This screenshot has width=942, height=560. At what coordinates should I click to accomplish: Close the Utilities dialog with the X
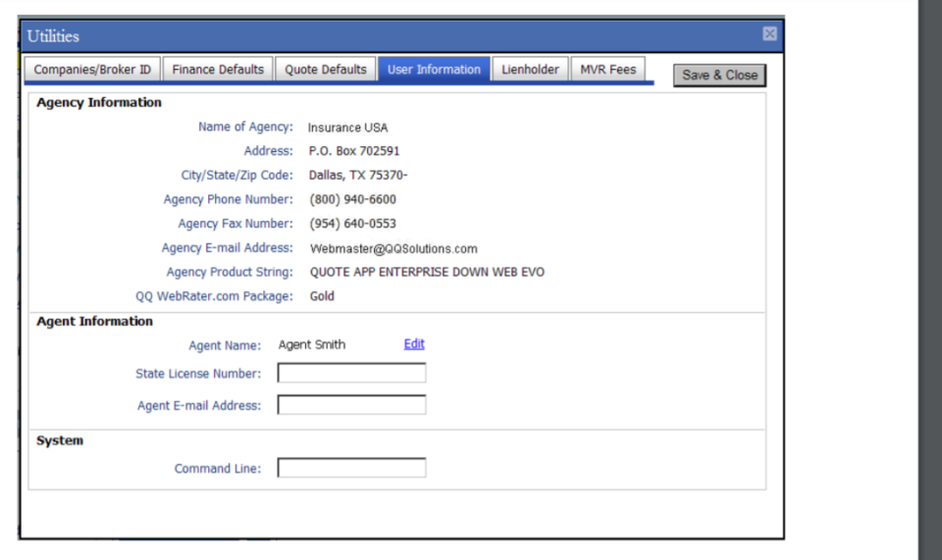click(769, 33)
